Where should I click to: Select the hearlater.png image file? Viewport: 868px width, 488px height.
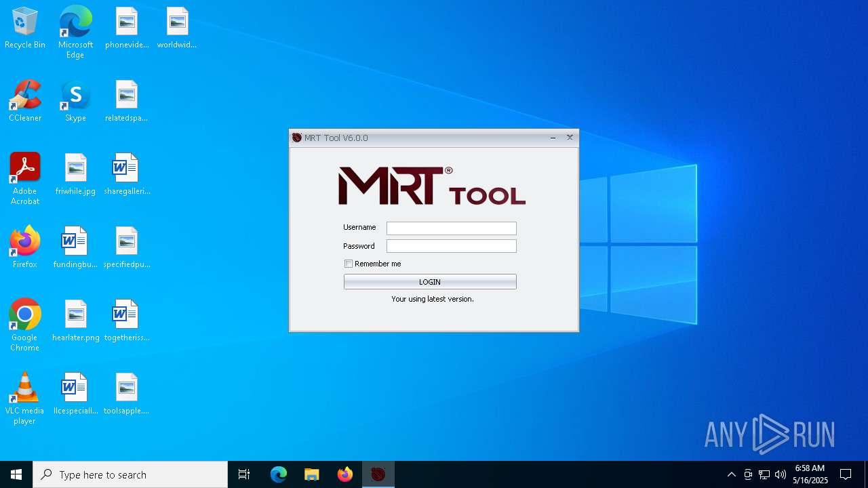click(75, 321)
